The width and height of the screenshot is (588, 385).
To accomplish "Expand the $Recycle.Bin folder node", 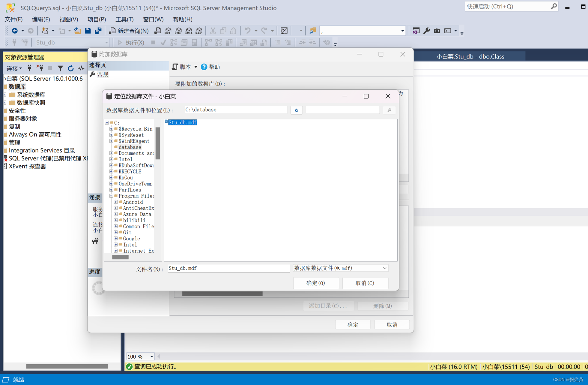I will click(x=111, y=129).
